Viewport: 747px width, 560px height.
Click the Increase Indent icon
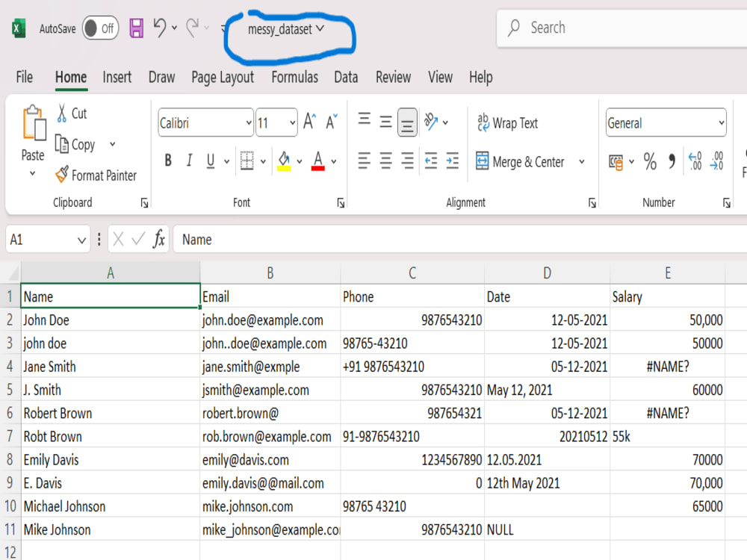[453, 161]
